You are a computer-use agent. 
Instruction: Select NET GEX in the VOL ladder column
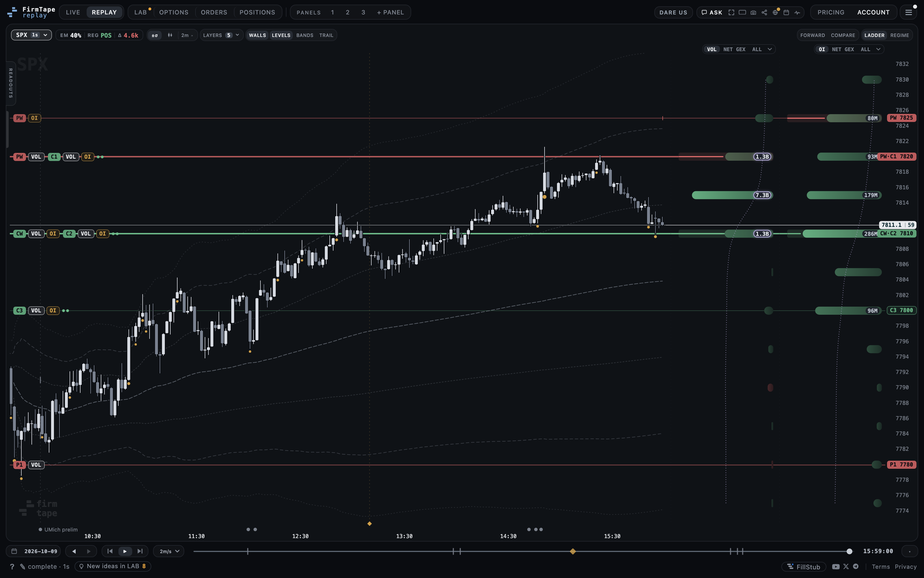click(x=734, y=49)
